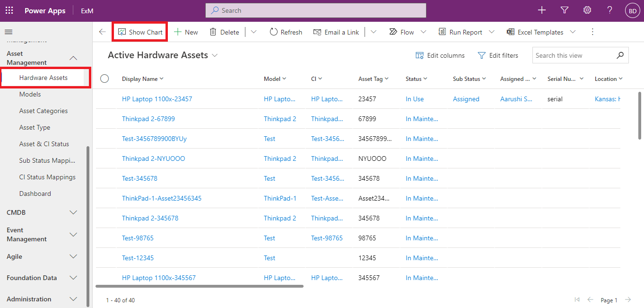Image resolution: width=644 pixels, height=308 pixels.
Task: Go to the first page arrow icon
Action: click(577, 300)
